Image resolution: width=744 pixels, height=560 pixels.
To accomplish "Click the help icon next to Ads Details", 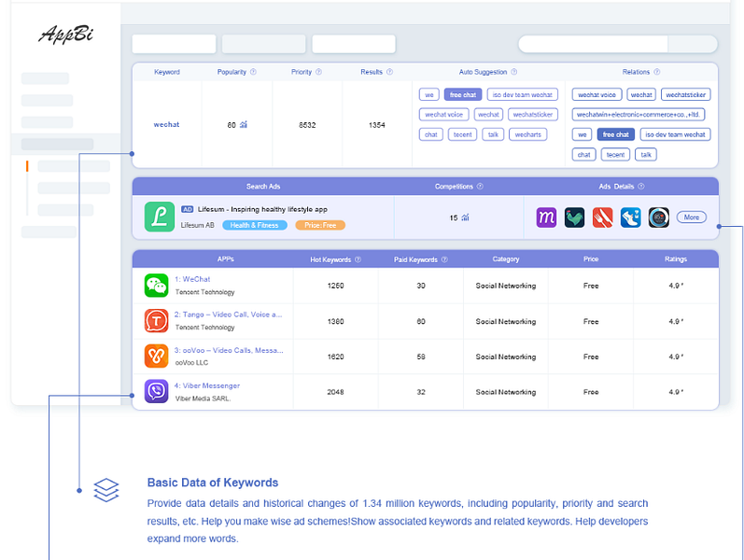I will [x=641, y=186].
